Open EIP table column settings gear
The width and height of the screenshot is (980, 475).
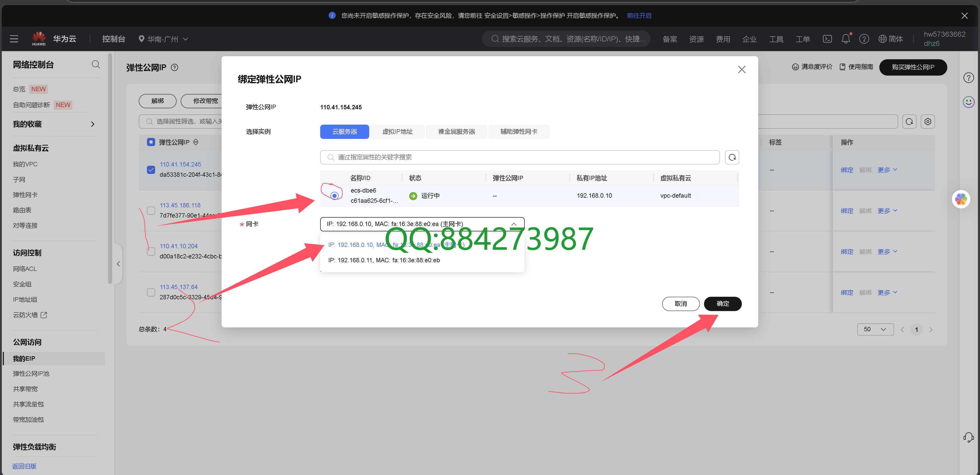[928, 121]
